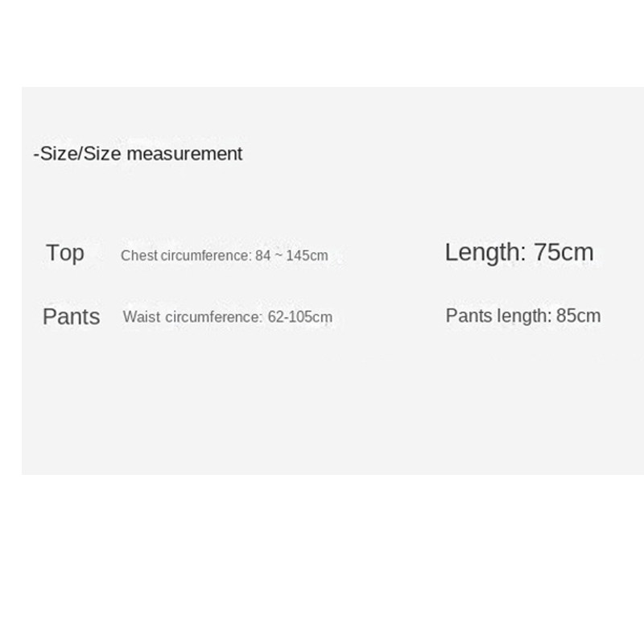This screenshot has width=644, height=644.
Task: Click the "62" minimum waist value
Action: pos(276,317)
